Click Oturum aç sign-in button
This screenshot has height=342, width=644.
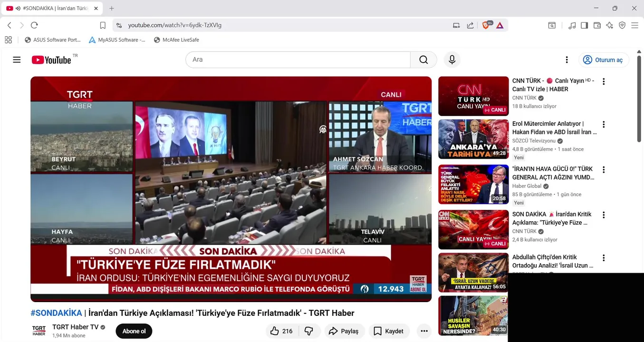604,60
